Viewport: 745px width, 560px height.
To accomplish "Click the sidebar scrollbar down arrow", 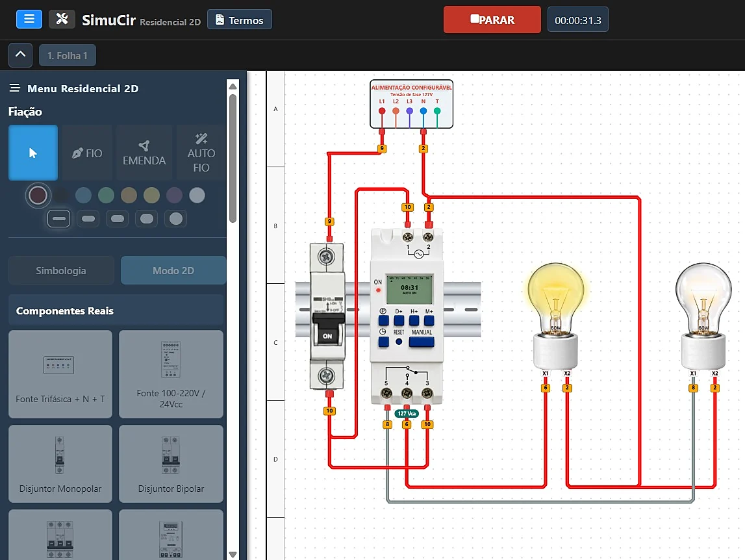I will [233, 554].
